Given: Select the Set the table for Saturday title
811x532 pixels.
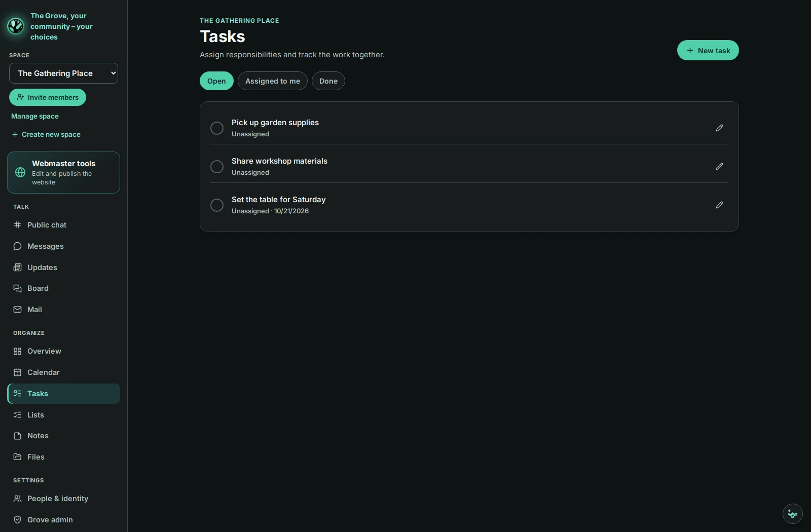Looking at the screenshot, I should tap(278, 200).
